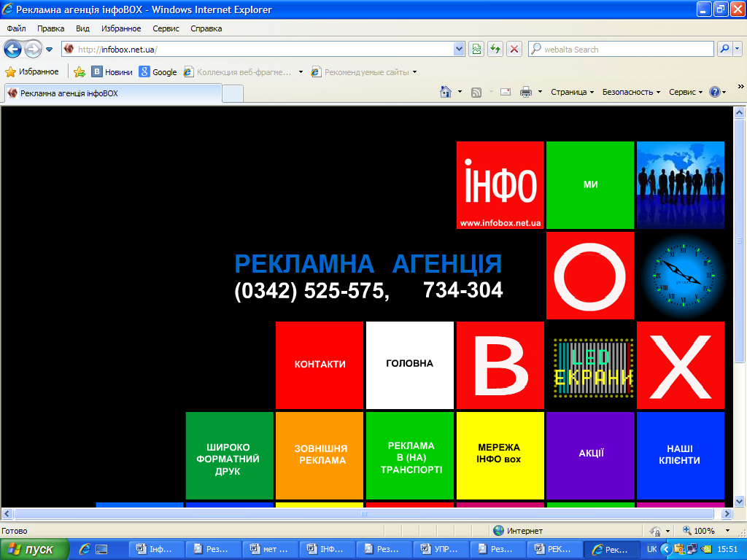
Task: Click the Print icon
Action: pos(526,92)
